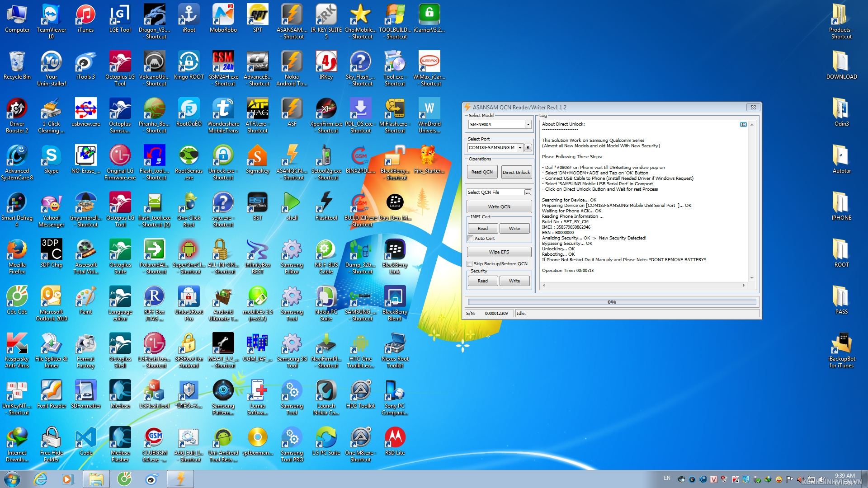868x488 pixels.
Task: Select the Recycle Bin icon
Action: 17,65
